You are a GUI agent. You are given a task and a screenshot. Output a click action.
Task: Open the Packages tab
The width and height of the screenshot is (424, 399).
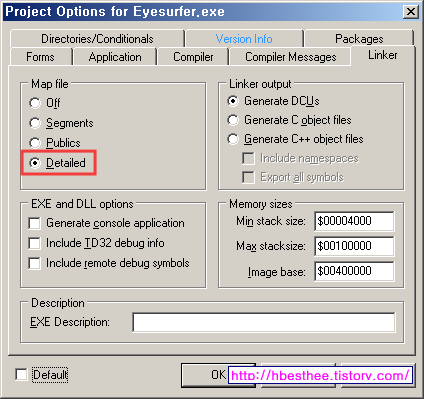click(x=359, y=39)
